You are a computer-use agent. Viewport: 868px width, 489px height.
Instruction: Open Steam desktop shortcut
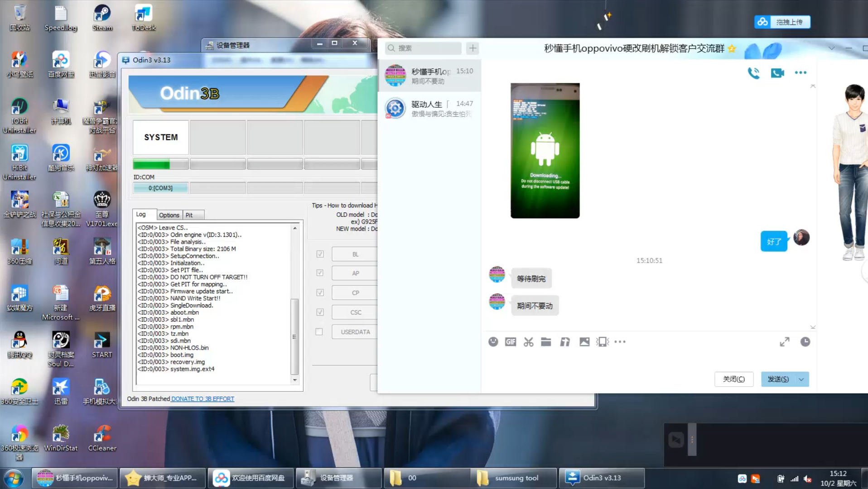click(x=102, y=19)
